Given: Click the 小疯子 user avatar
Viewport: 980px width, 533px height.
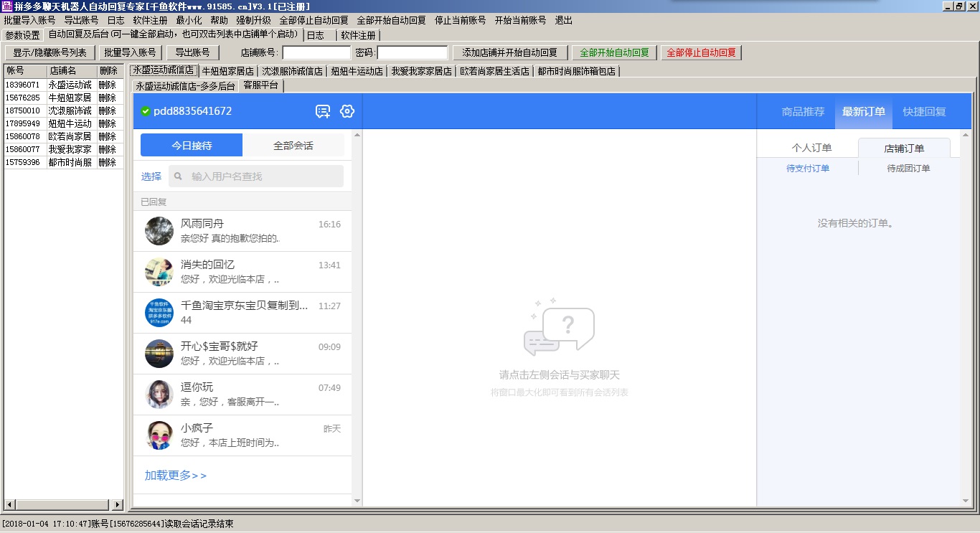Looking at the screenshot, I should (159, 435).
